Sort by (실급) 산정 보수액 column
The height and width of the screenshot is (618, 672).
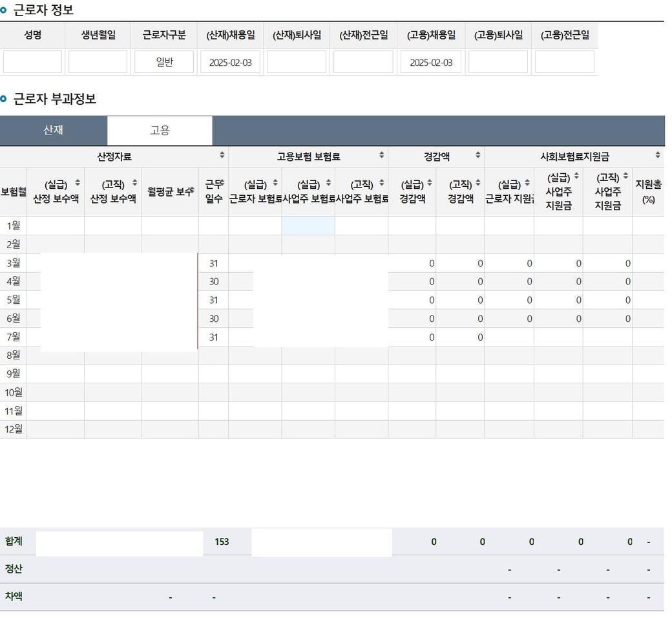click(x=78, y=183)
